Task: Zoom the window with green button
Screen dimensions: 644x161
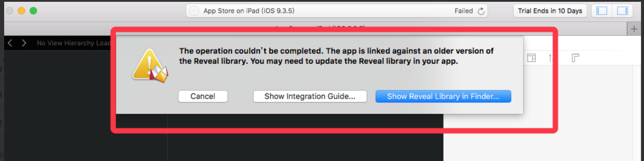Action: click(x=33, y=11)
